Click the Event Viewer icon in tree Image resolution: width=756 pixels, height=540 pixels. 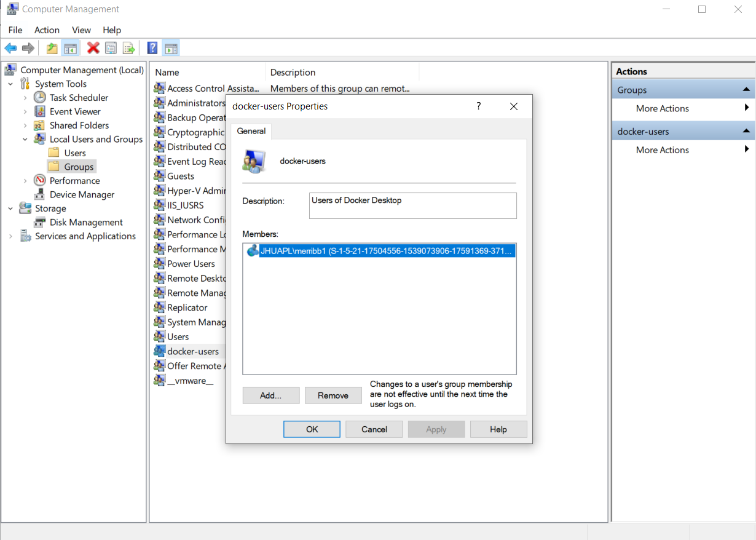39,111
